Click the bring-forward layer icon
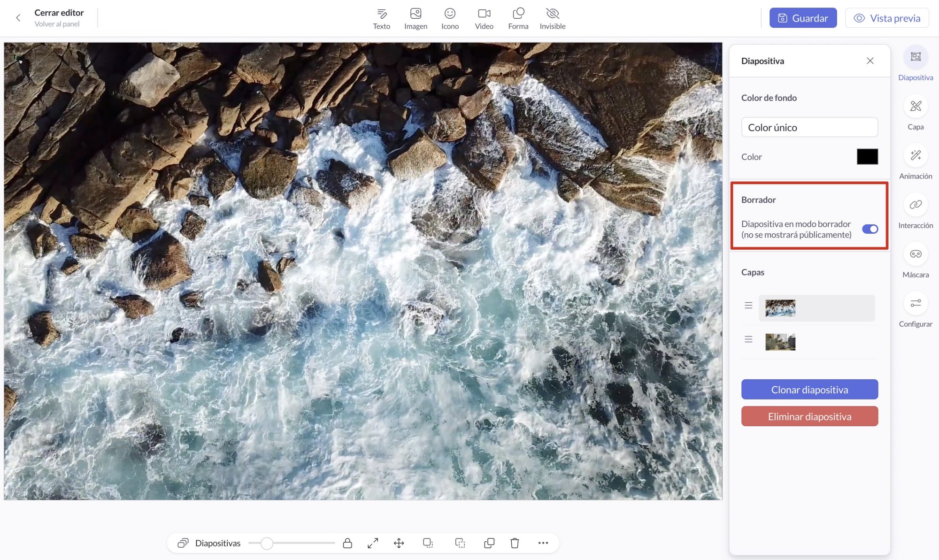 428,543
